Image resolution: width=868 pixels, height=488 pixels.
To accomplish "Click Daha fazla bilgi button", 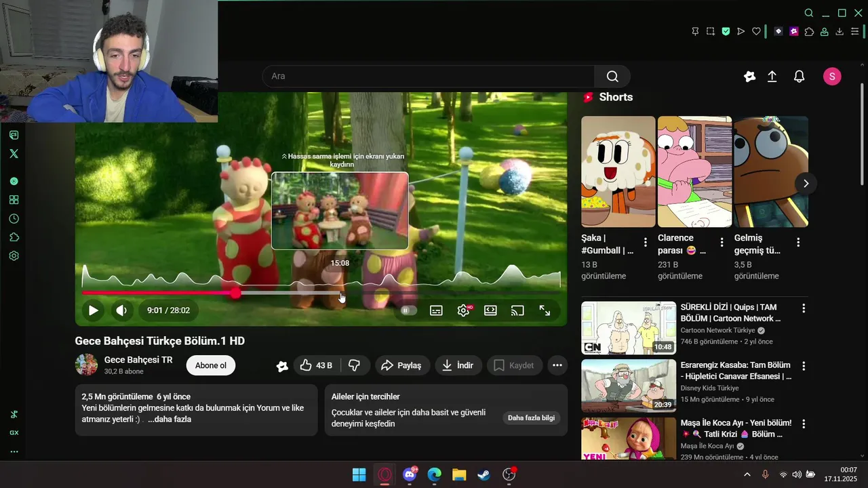I will [531, 418].
